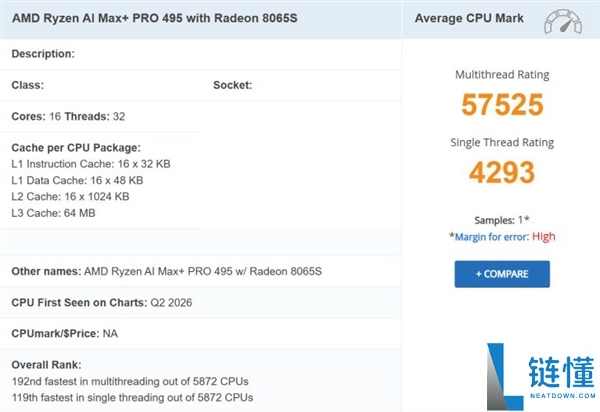Image resolution: width=600 pixels, height=412 pixels.
Task: Click the CPUmark/$Price: NA row
Action: pos(65,334)
